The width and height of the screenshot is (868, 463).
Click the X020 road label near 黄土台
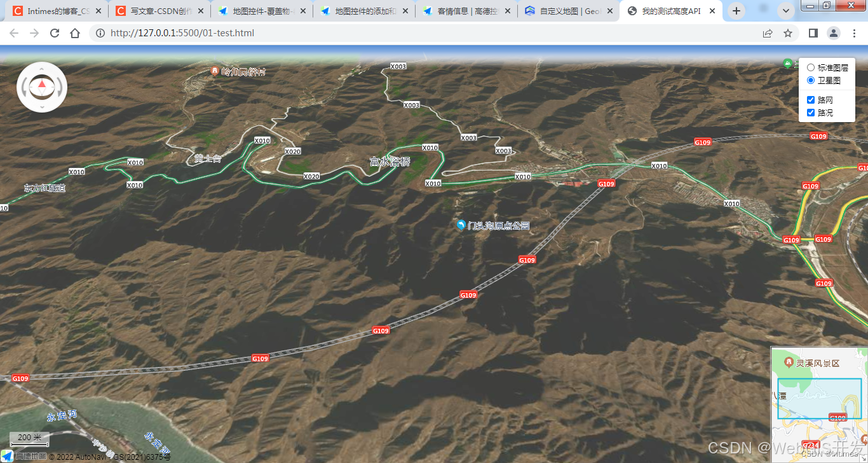(x=292, y=151)
